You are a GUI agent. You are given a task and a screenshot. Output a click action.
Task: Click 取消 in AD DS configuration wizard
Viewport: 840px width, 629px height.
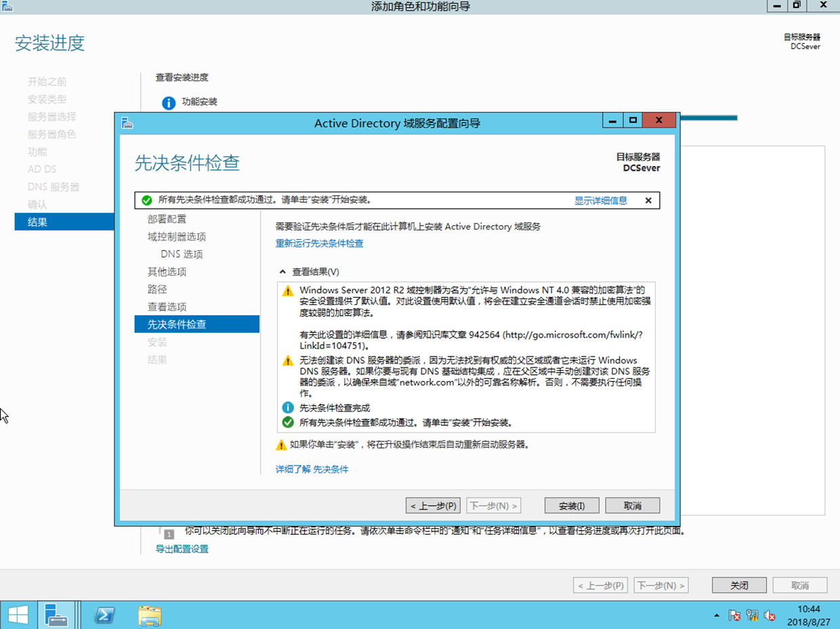click(633, 506)
